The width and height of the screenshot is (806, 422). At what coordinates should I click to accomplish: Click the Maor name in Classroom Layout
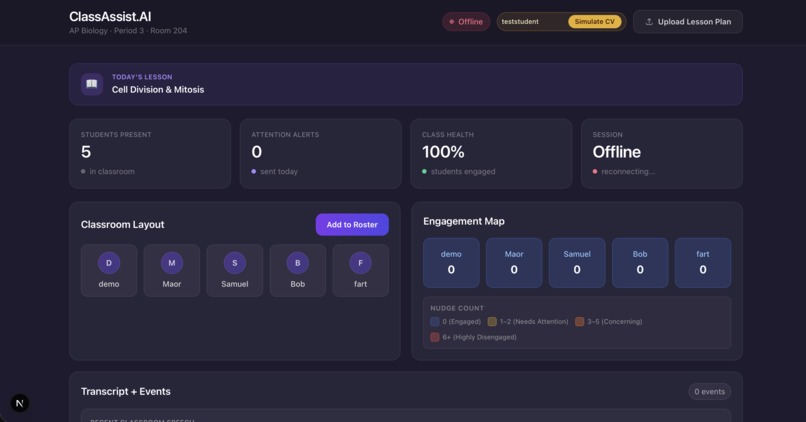pyautogui.click(x=172, y=284)
